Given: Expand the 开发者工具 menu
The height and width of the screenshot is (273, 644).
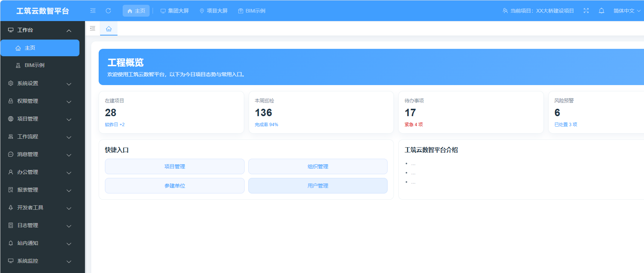Looking at the screenshot, I should (x=69, y=208).
